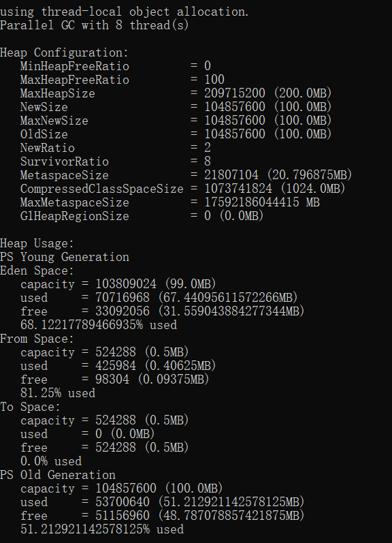Click the OldSize label text

pyautogui.click(x=44, y=134)
